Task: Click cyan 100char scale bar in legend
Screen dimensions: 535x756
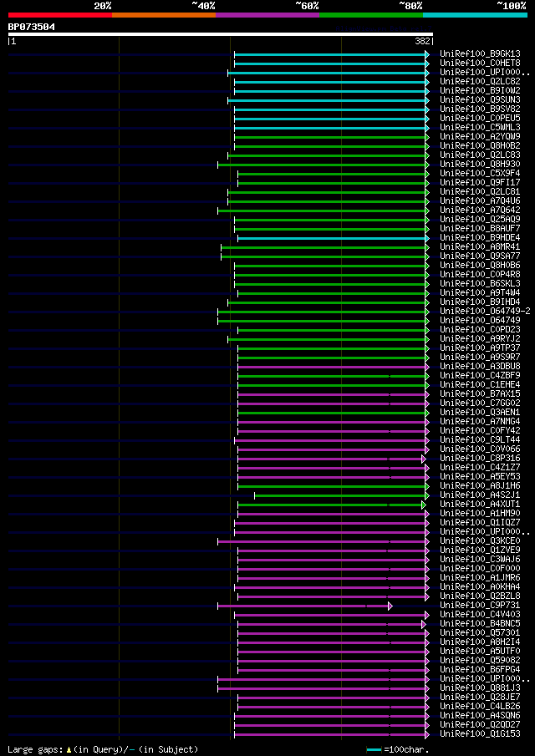Action: click(374, 749)
